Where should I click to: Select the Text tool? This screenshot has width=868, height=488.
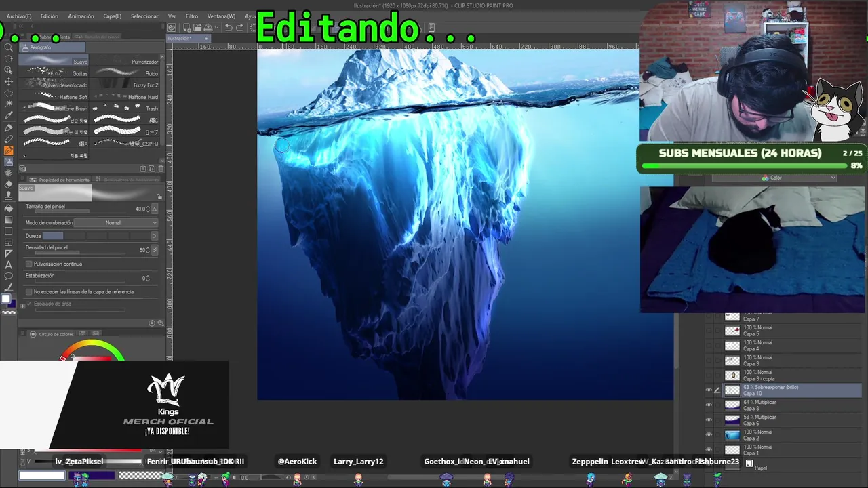tap(9, 264)
